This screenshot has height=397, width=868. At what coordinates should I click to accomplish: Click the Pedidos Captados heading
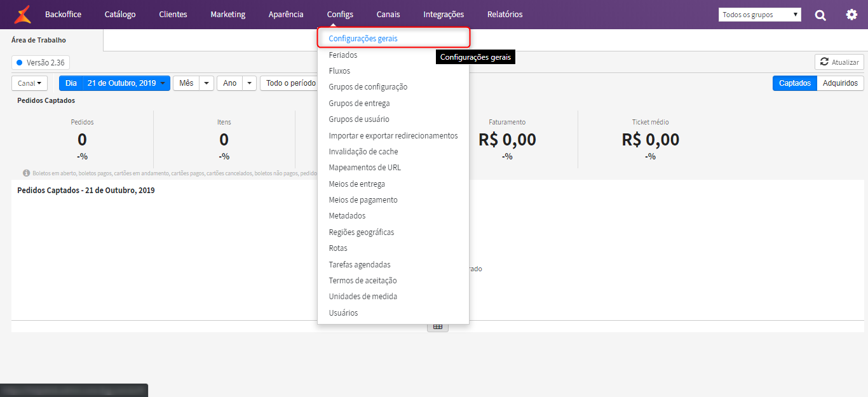click(46, 100)
